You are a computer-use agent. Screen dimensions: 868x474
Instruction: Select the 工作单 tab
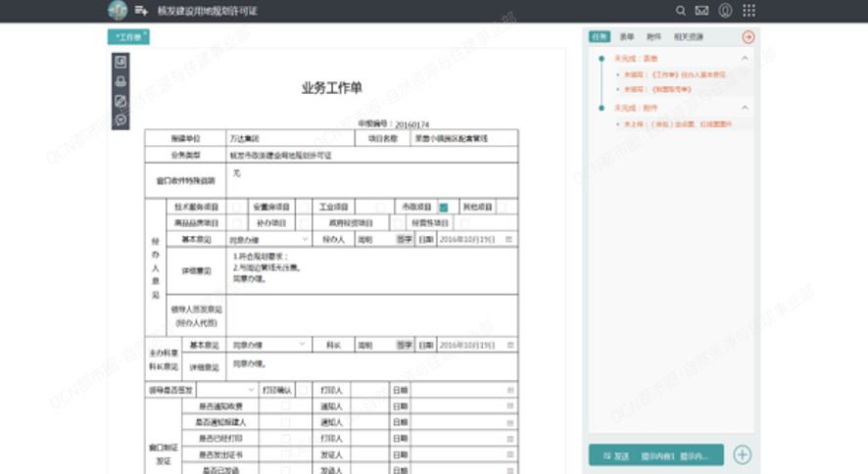tap(128, 37)
